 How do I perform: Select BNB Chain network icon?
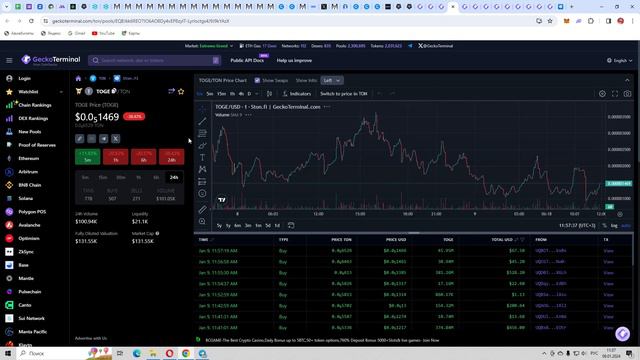(9, 185)
